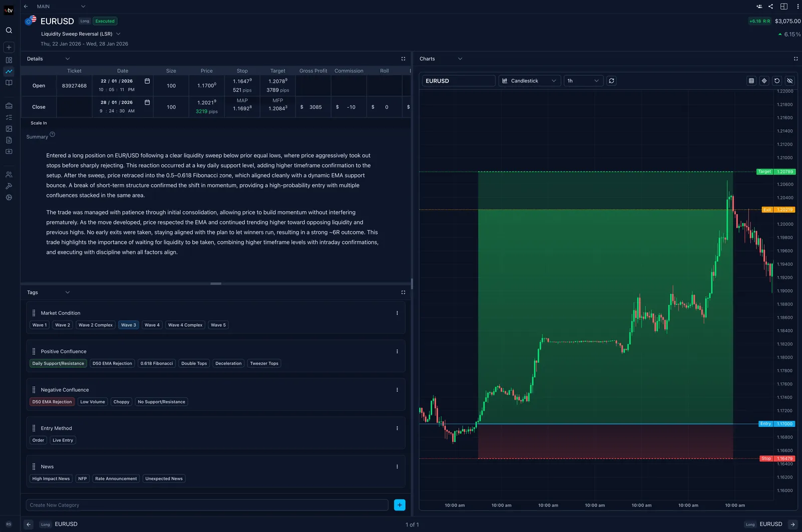The image size is (802, 532).
Task: Toggle the Wave 3 tag
Action: tap(129, 325)
